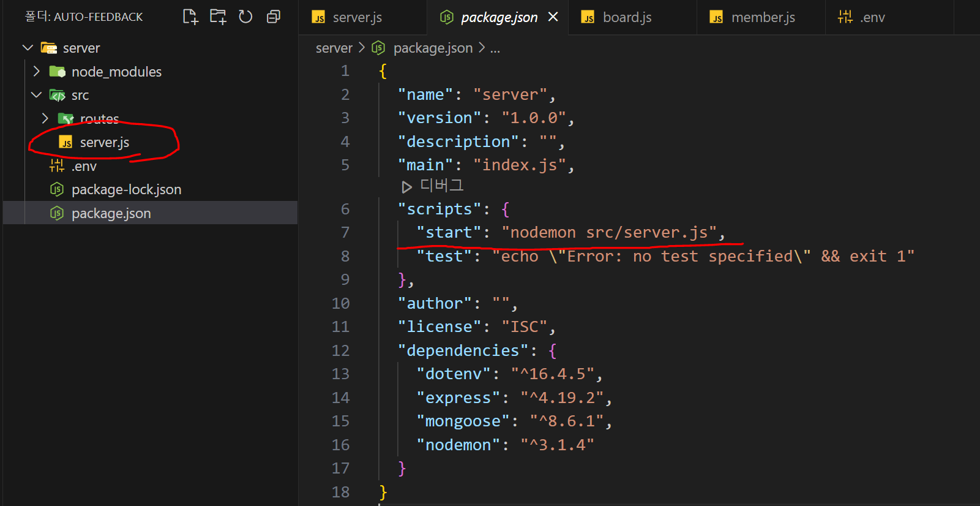Click the sliders icon on the .env tab
This screenshot has width=980, height=506.
[845, 17]
